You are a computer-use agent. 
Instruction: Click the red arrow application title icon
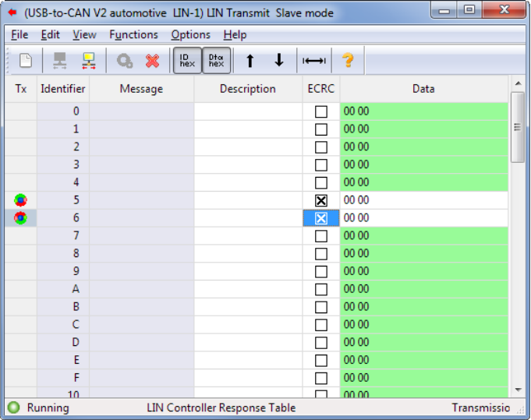(x=12, y=13)
